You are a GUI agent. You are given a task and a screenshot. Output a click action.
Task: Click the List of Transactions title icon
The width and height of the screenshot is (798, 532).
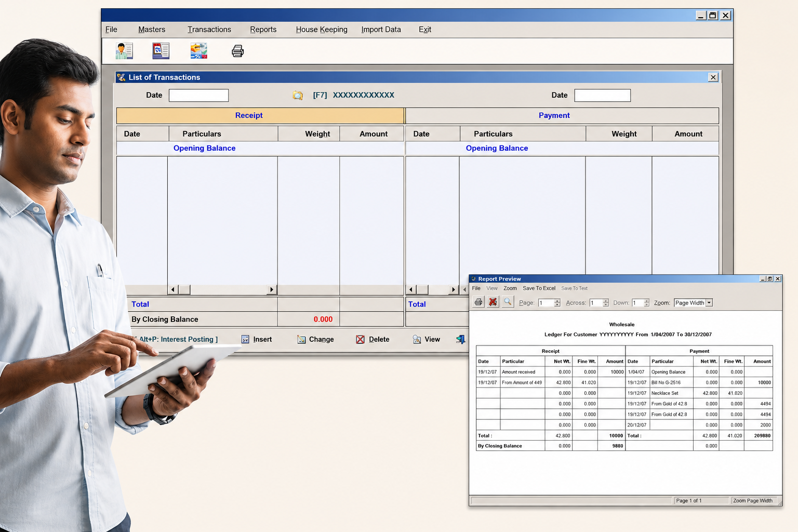[121, 77]
